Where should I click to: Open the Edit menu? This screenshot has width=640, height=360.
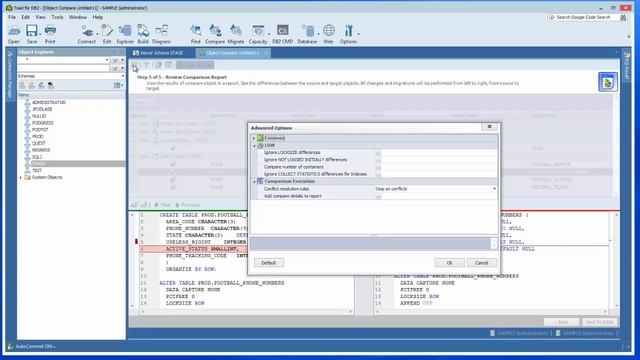click(25, 17)
